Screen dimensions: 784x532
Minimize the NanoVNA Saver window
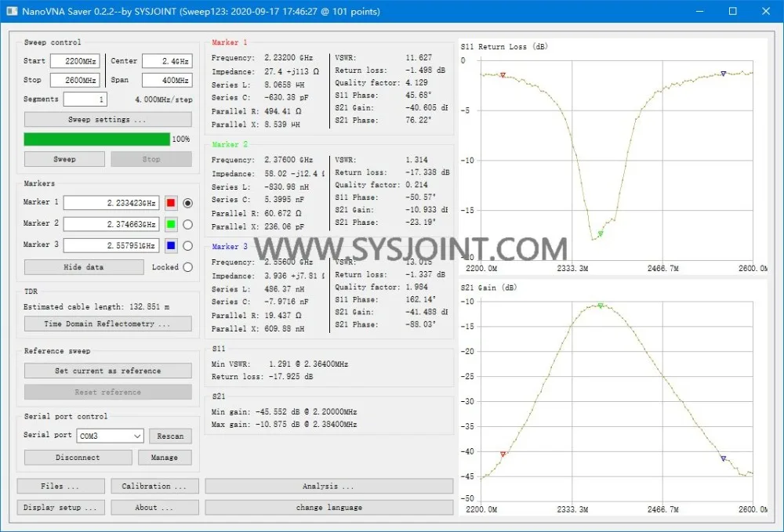coord(699,11)
